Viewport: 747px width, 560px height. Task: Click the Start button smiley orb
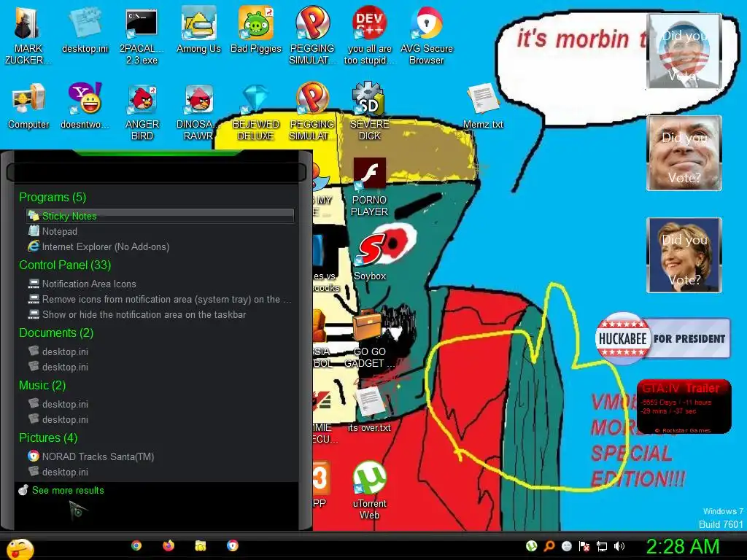coord(20,550)
